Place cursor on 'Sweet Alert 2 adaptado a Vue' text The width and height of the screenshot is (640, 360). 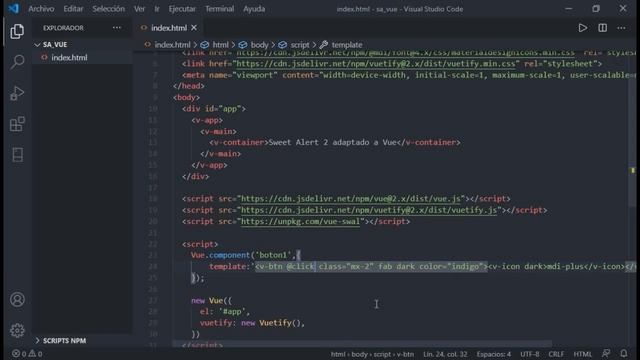point(332,142)
